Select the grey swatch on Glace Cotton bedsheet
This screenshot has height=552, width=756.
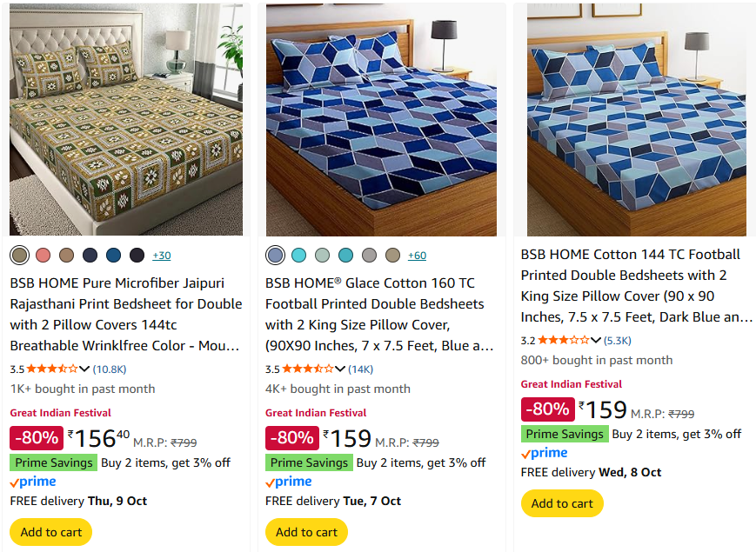pos(369,255)
